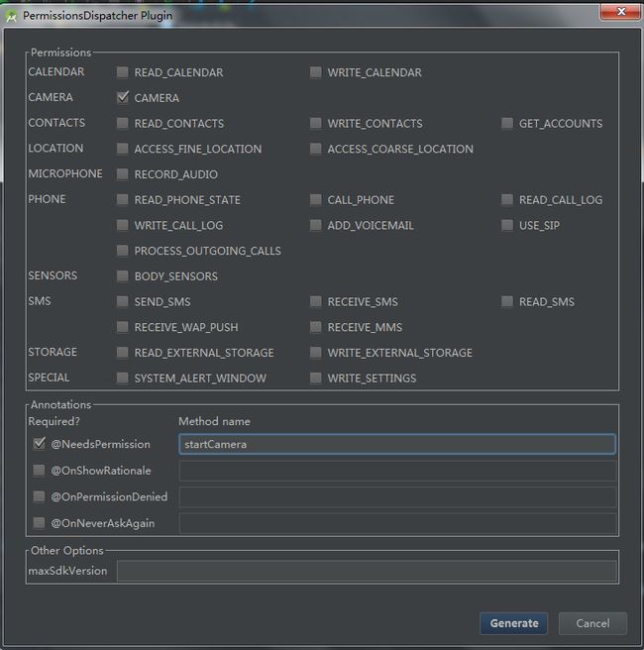Click the MICROPHONE group label
Screen dimensions: 644x650
pos(65,173)
